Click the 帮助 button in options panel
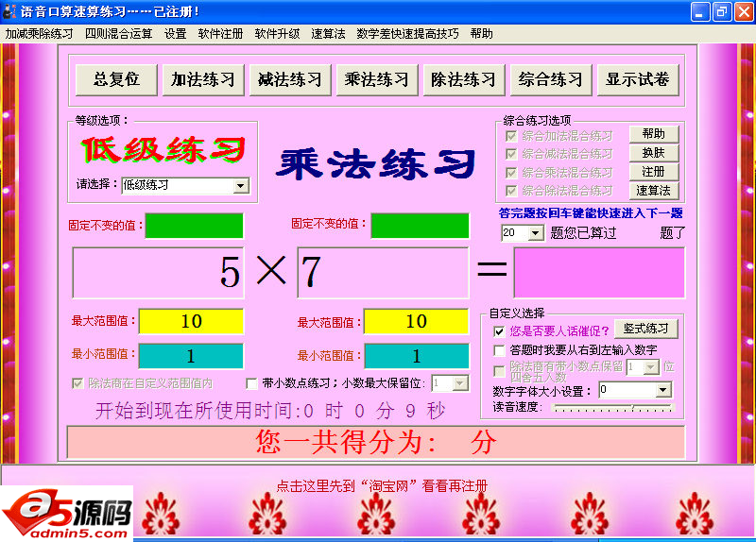 [654, 134]
